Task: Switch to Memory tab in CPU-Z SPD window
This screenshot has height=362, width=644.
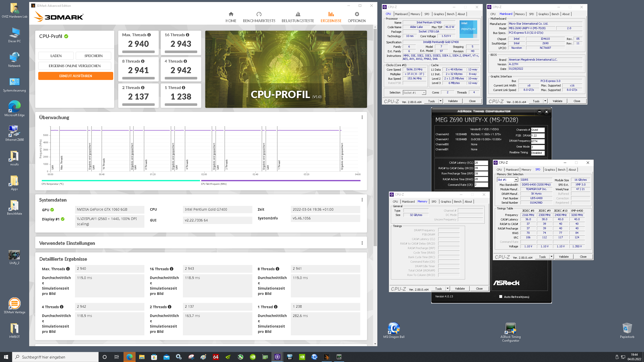Action: 526,170
